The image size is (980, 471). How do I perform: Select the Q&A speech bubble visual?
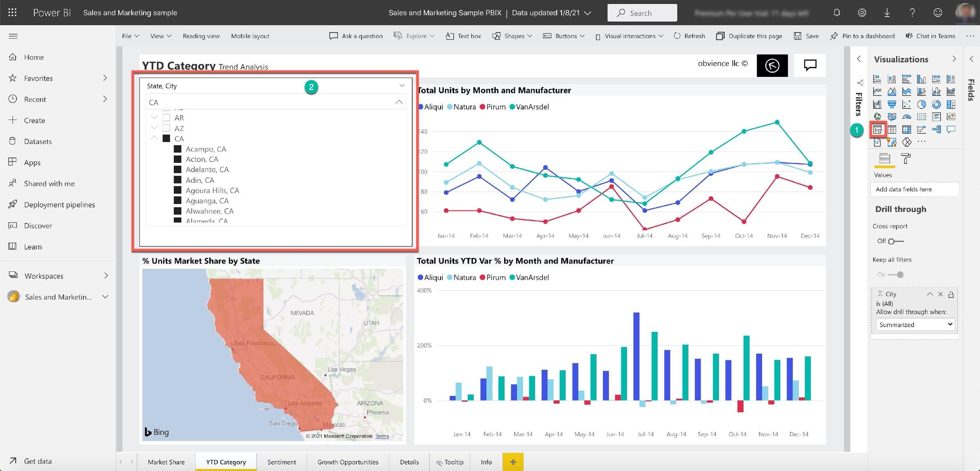[x=951, y=129]
